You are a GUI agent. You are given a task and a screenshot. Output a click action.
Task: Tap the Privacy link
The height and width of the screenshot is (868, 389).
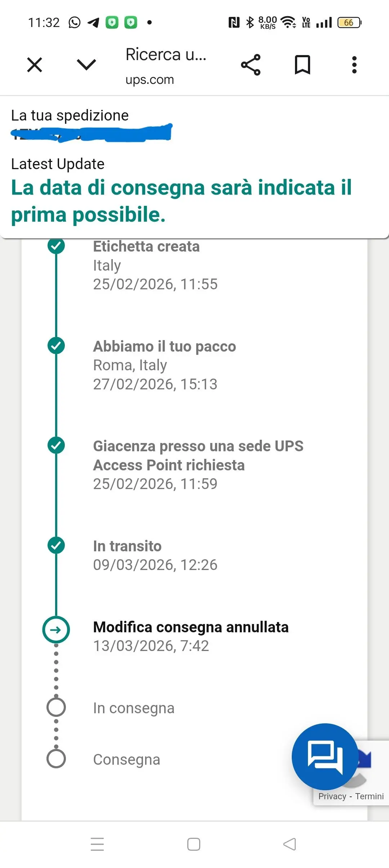(332, 796)
